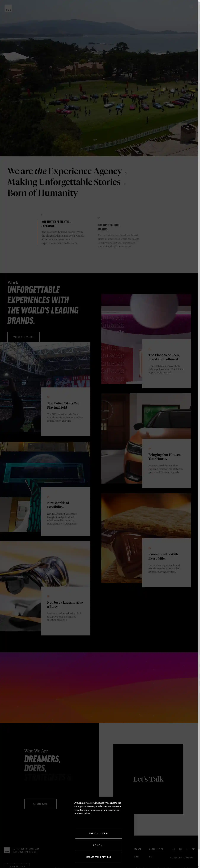Open the DEI footer link

pyautogui.click(x=151, y=857)
